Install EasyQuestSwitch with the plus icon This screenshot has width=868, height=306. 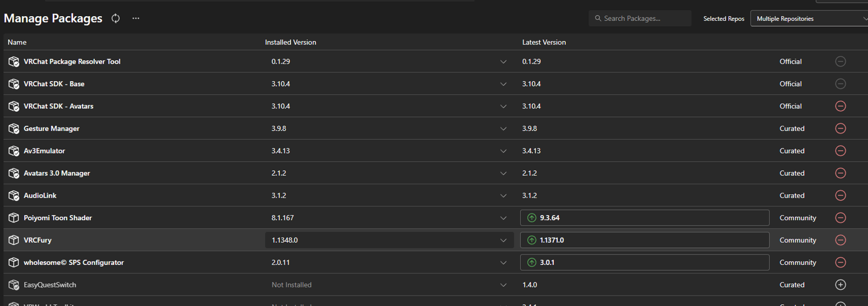pos(841,285)
